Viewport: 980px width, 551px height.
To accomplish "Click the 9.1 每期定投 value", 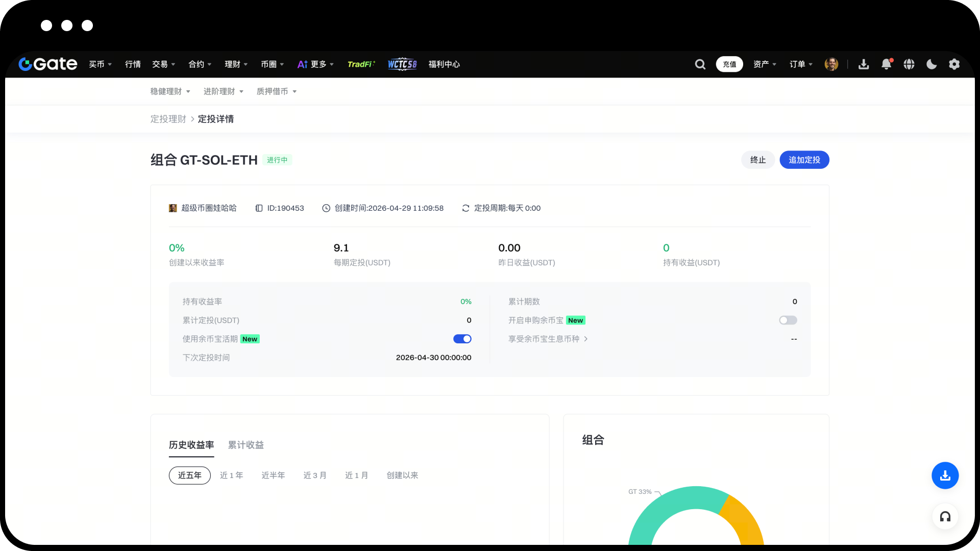I will tap(341, 248).
